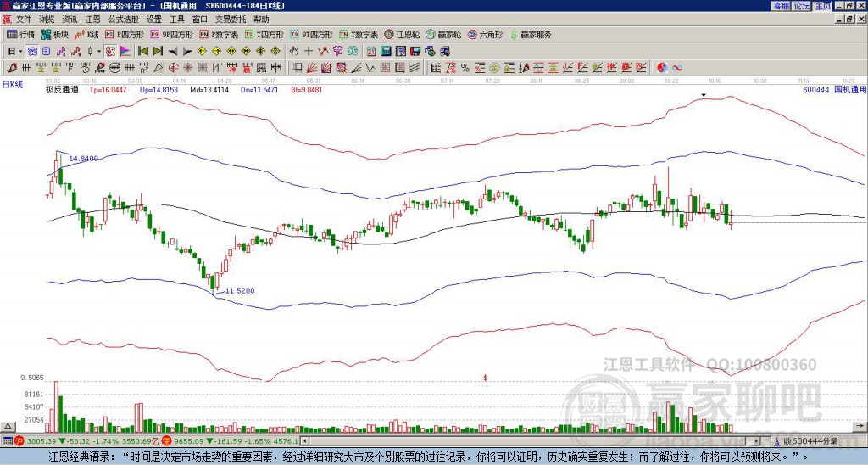The image size is (868, 465).
Task: Open the P数字表 tool
Action: click(220, 34)
